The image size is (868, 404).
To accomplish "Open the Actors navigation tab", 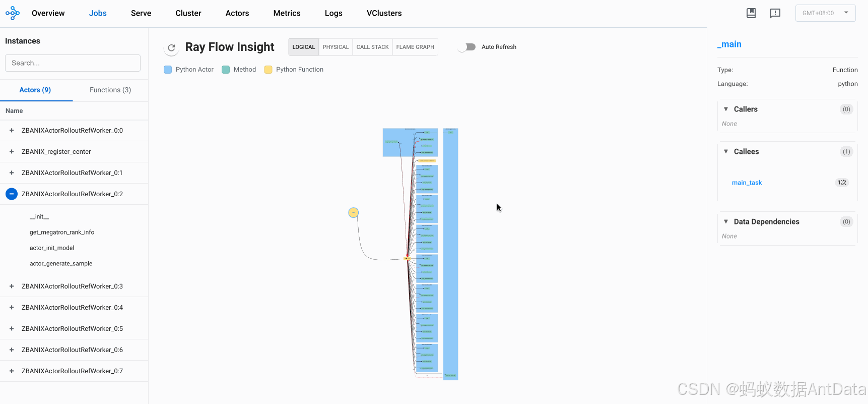I will pos(237,13).
